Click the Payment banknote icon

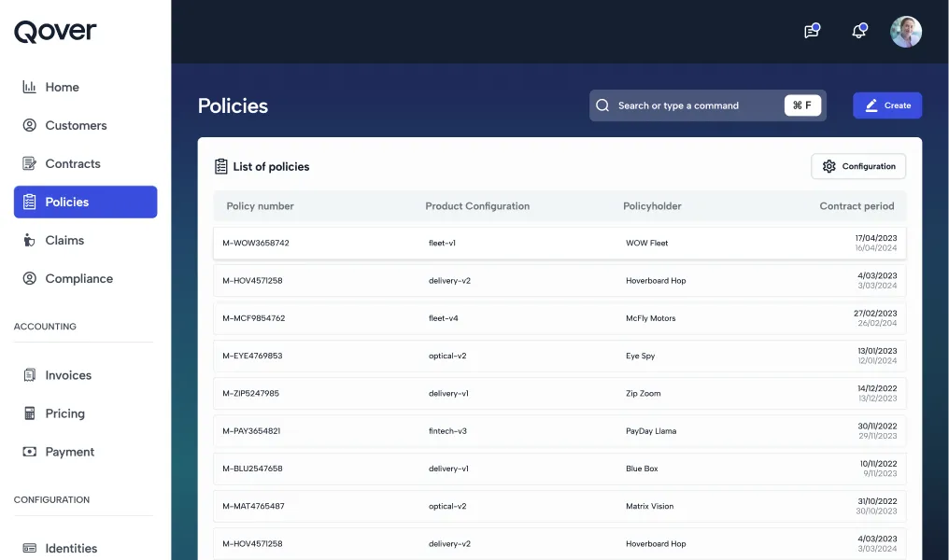tap(30, 452)
